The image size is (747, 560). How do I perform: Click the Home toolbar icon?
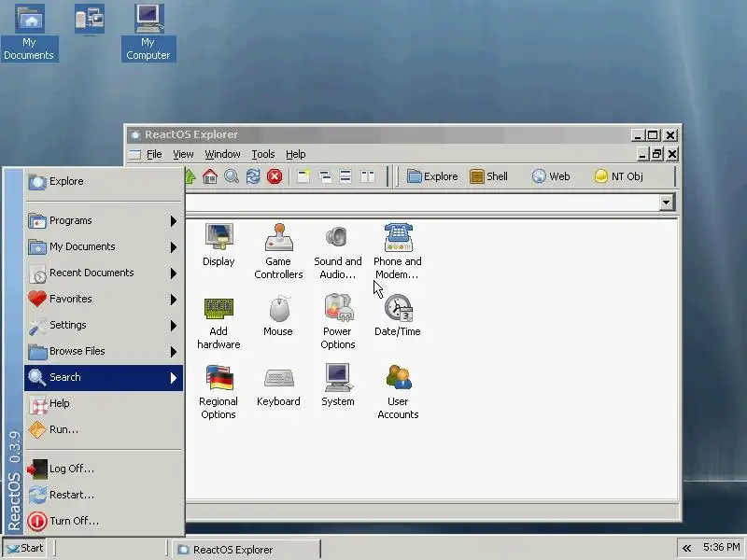[210, 176]
